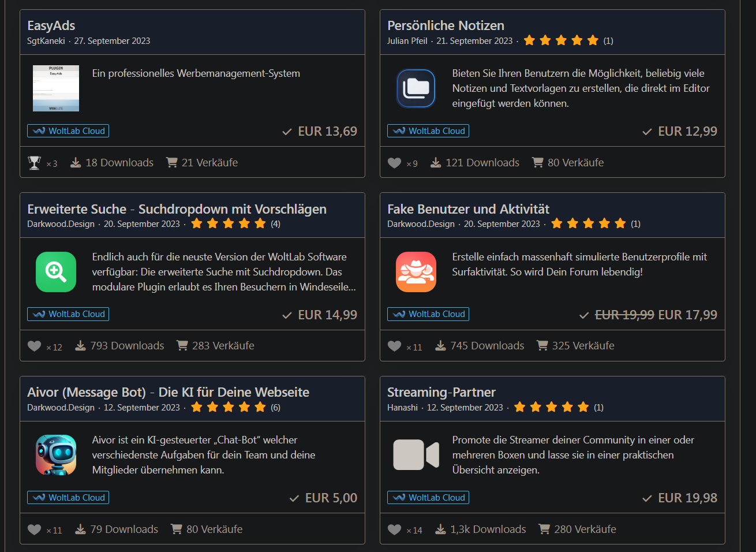Open the EasyAds plugin thumbnail image
Viewport: 756px width, 552px height.
pos(56,88)
